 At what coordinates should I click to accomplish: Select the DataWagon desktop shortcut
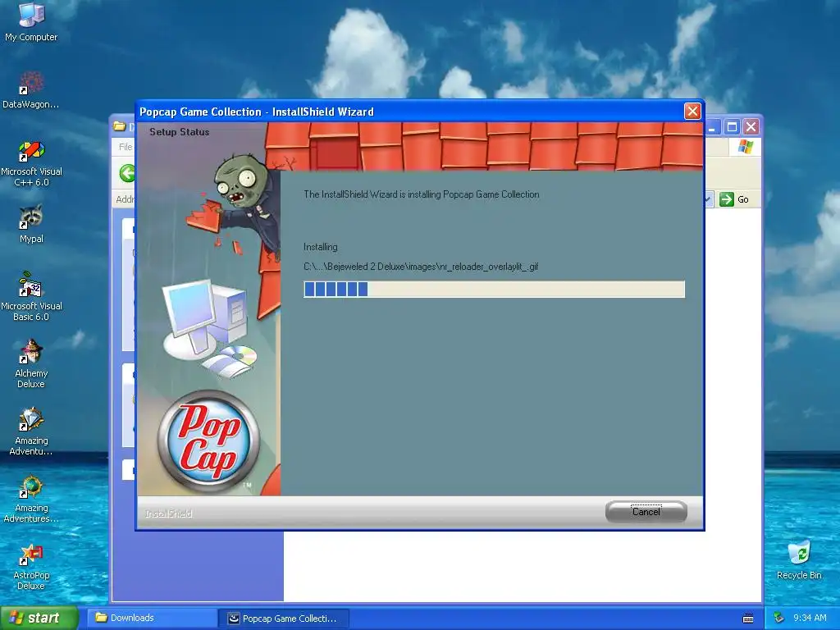(31, 90)
